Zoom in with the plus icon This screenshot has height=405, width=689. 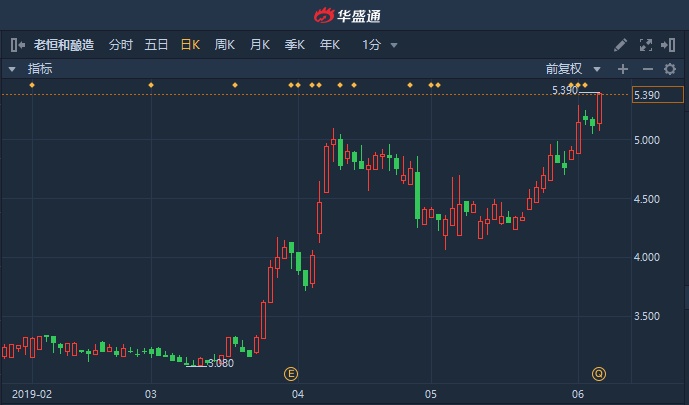(623, 69)
